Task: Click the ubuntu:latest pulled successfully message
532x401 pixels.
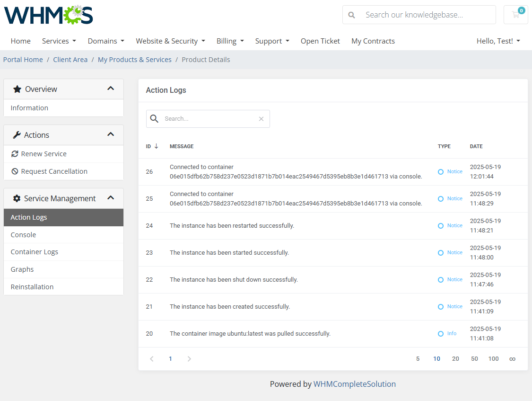Action: (x=250, y=334)
